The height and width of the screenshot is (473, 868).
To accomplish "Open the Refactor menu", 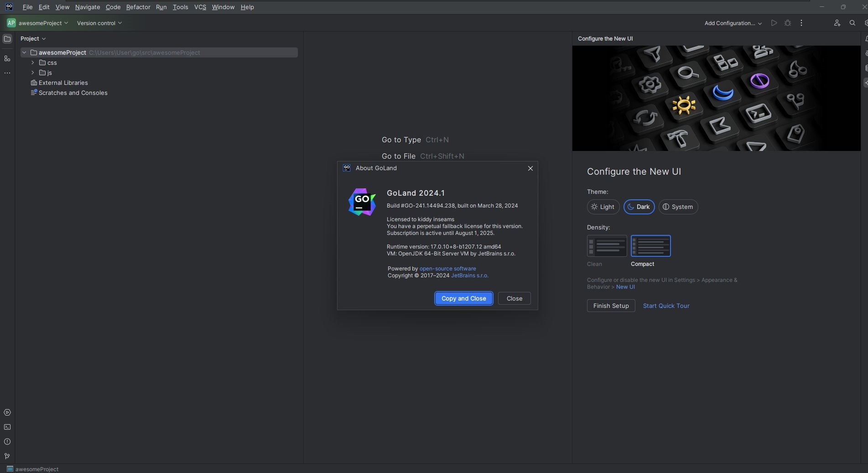I will [x=138, y=7].
